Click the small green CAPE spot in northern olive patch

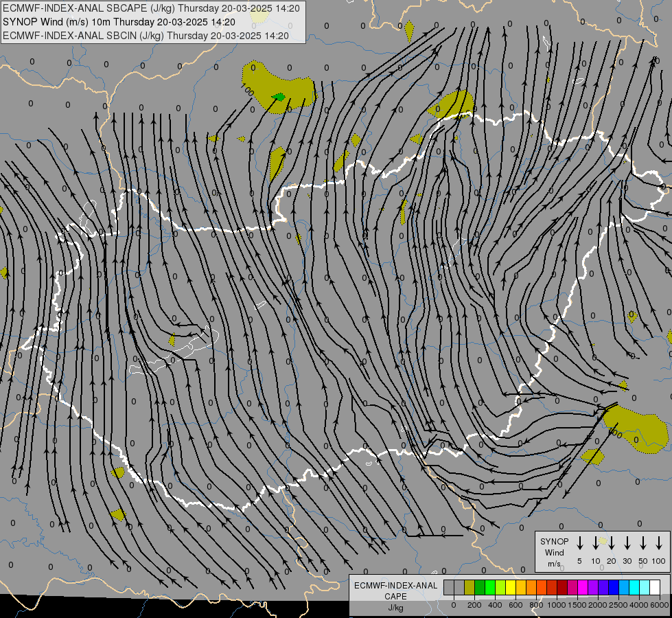coord(279,98)
